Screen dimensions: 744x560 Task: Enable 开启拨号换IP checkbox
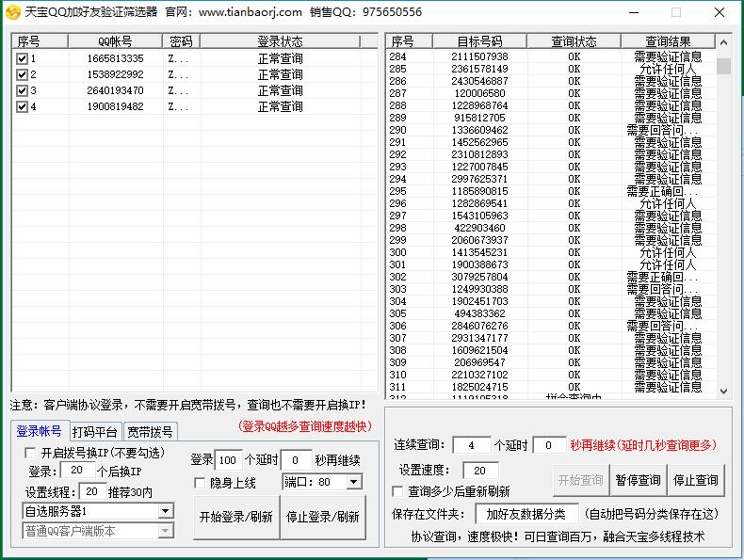(x=30, y=453)
